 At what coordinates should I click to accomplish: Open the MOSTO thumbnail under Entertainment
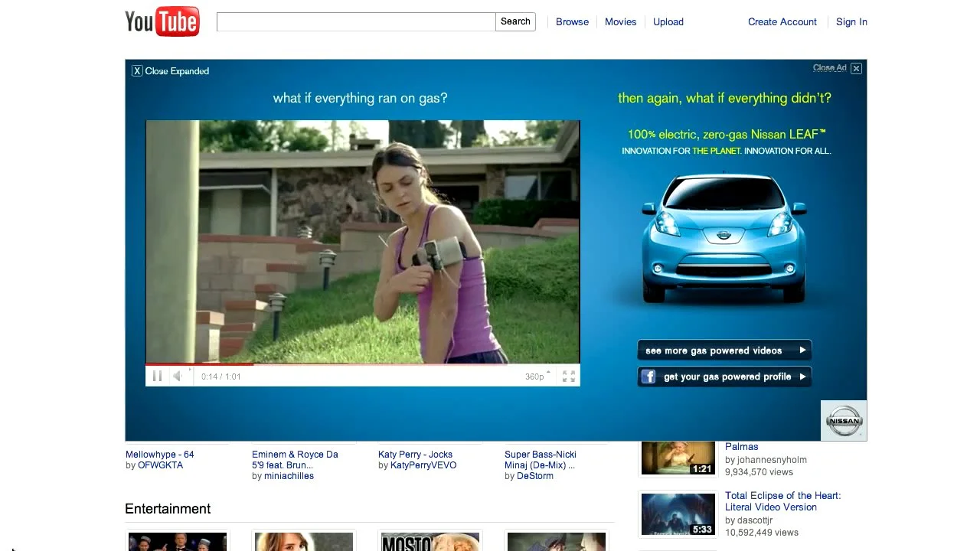[430, 542]
